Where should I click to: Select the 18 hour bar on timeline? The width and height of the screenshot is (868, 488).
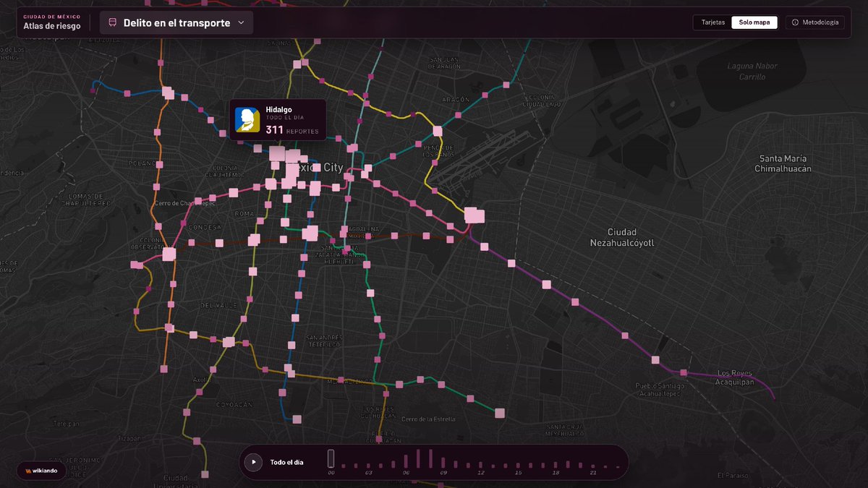pyautogui.click(x=556, y=465)
